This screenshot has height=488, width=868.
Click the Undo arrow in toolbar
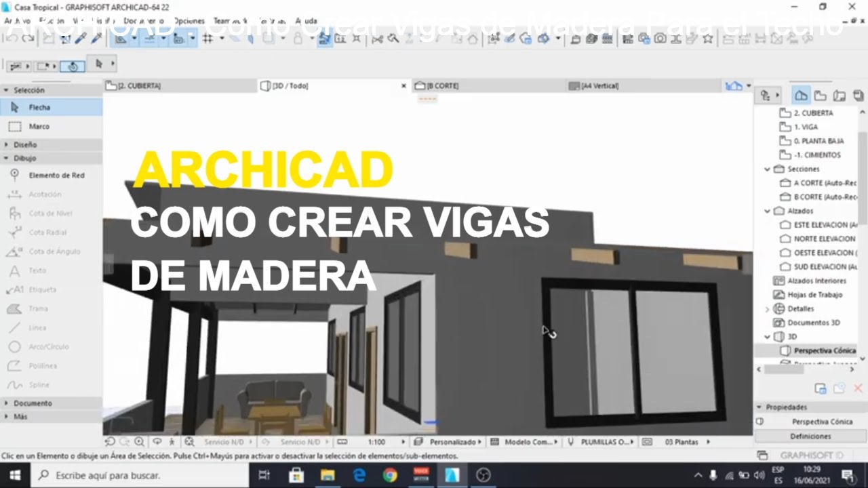tap(12, 39)
